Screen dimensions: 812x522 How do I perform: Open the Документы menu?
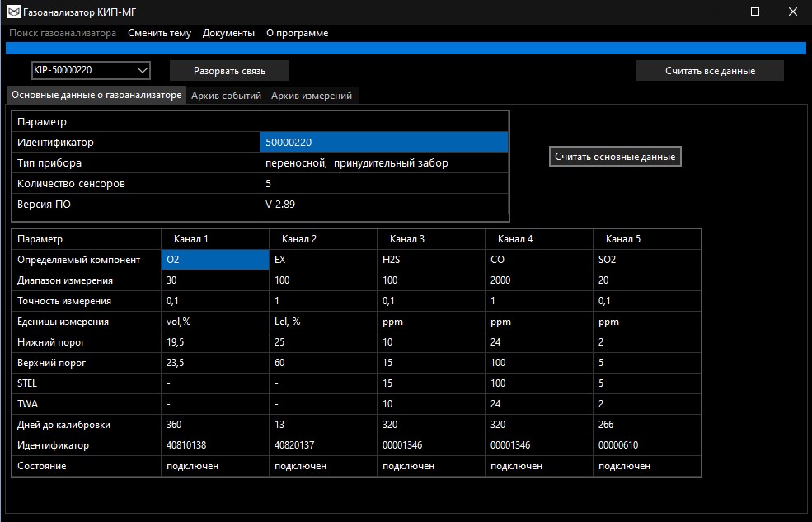pyautogui.click(x=228, y=33)
